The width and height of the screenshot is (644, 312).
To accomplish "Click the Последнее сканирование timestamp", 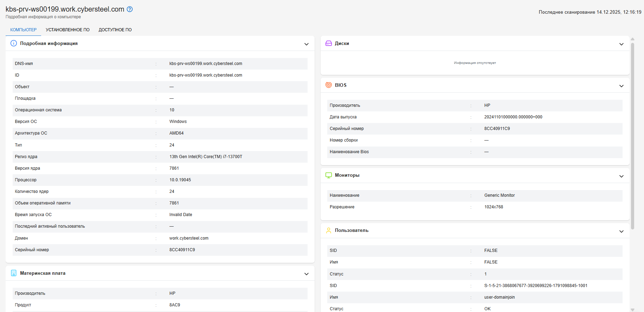I will (x=590, y=12).
